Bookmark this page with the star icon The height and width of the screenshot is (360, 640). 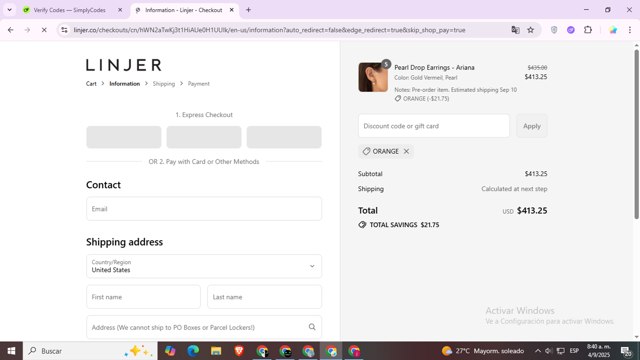[531, 30]
